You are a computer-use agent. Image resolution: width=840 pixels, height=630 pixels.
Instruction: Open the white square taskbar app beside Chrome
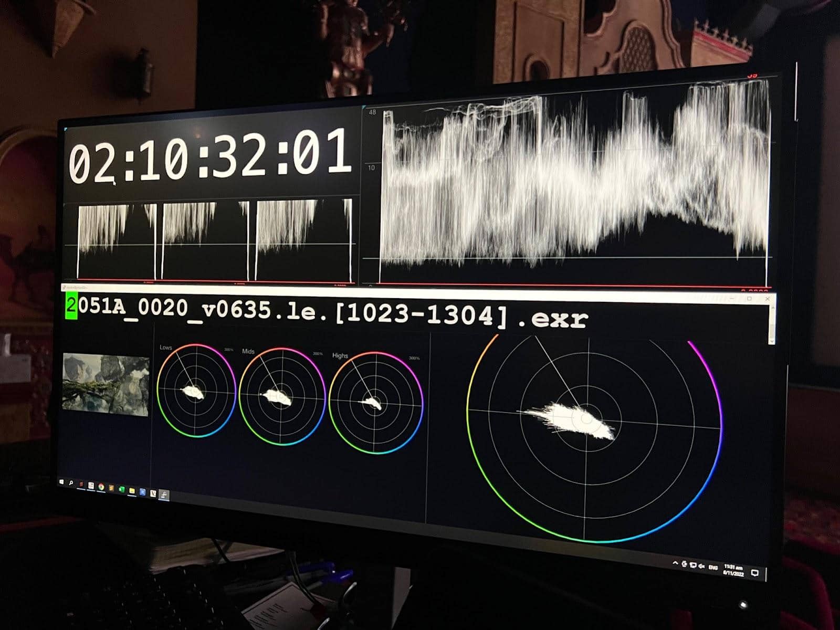[x=91, y=486]
